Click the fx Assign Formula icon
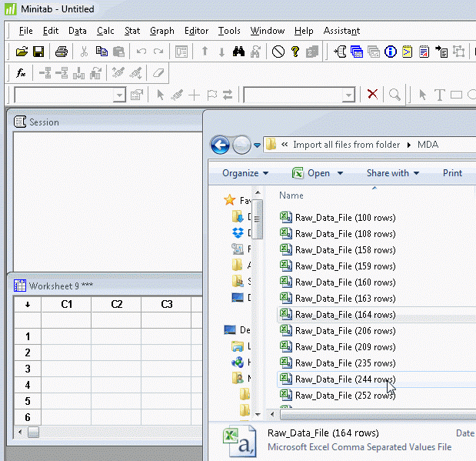 tap(21, 73)
